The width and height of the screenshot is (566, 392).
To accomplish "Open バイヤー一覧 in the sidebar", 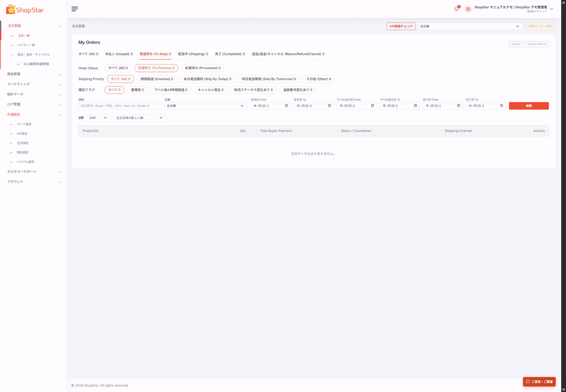I will click(x=26, y=45).
